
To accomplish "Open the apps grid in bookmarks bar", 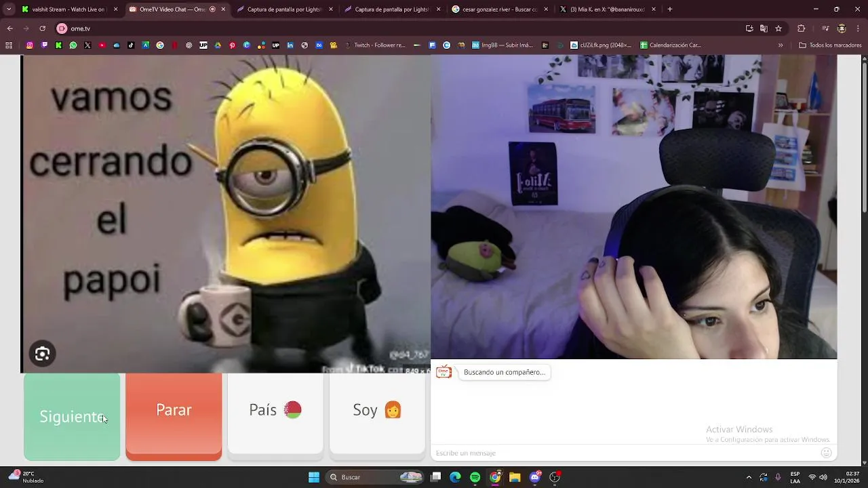I will pos(9,45).
